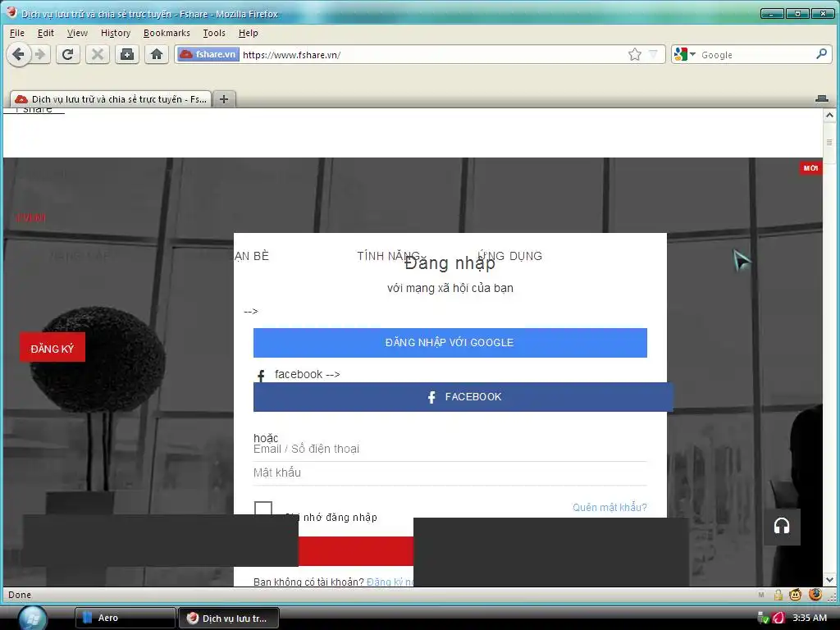Open the Quên mật khẩu? link

tap(609, 507)
